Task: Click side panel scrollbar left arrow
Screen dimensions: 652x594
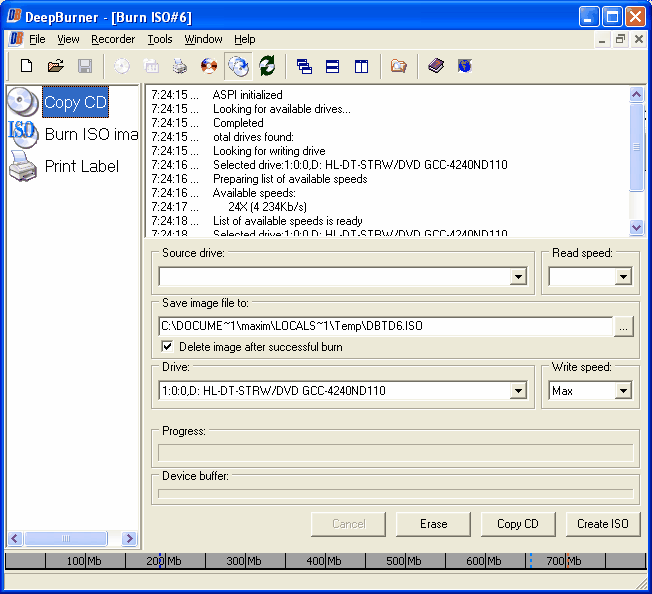Action: (15, 539)
